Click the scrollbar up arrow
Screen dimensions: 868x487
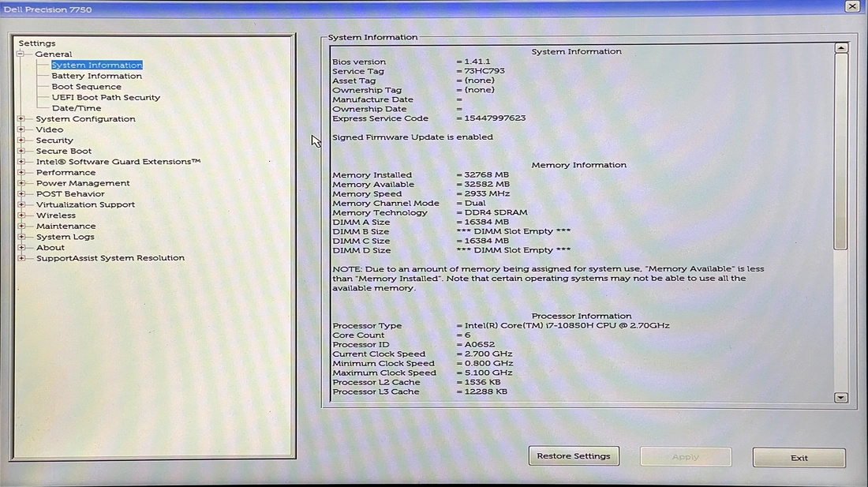click(840, 47)
